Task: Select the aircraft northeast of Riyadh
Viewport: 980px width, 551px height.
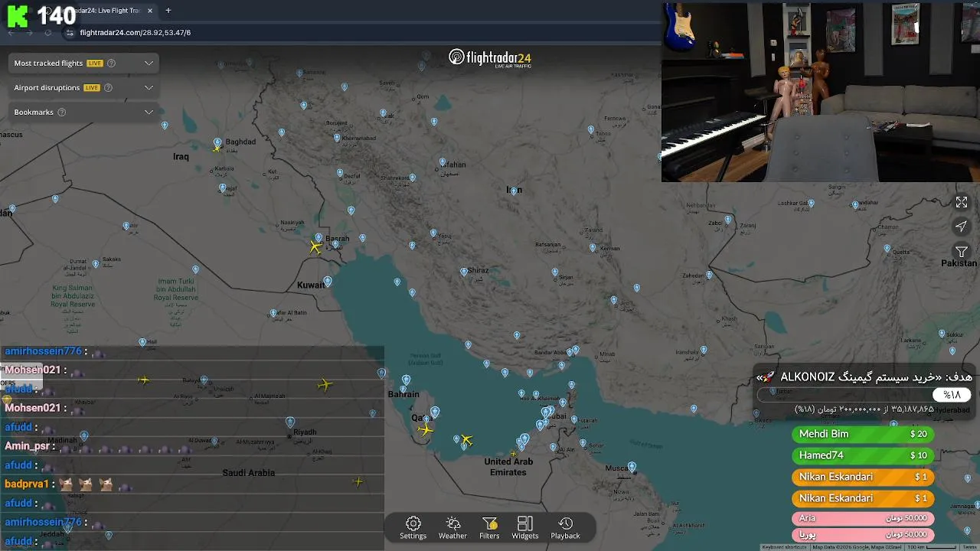Action: (325, 384)
